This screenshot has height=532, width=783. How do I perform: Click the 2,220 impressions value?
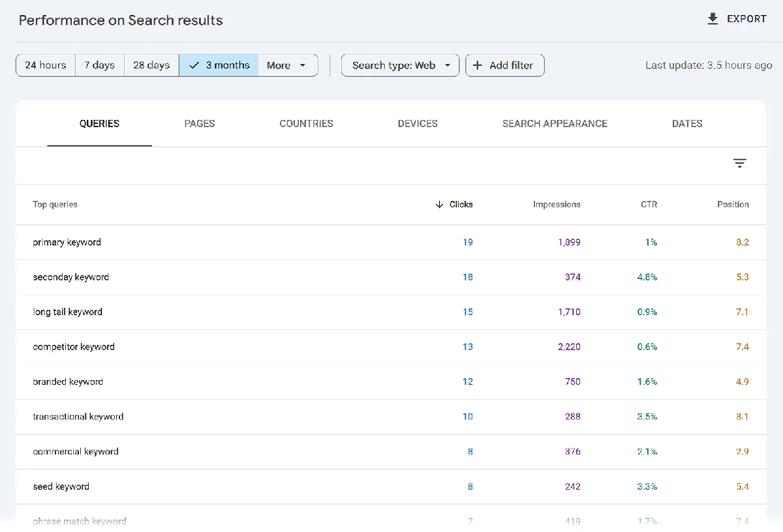pyautogui.click(x=569, y=347)
